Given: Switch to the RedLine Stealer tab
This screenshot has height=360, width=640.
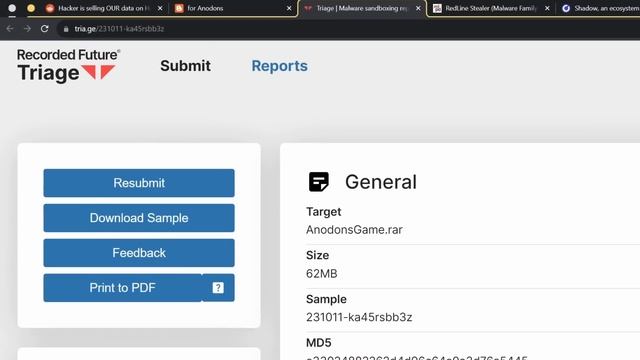Looking at the screenshot, I should tap(490, 8).
